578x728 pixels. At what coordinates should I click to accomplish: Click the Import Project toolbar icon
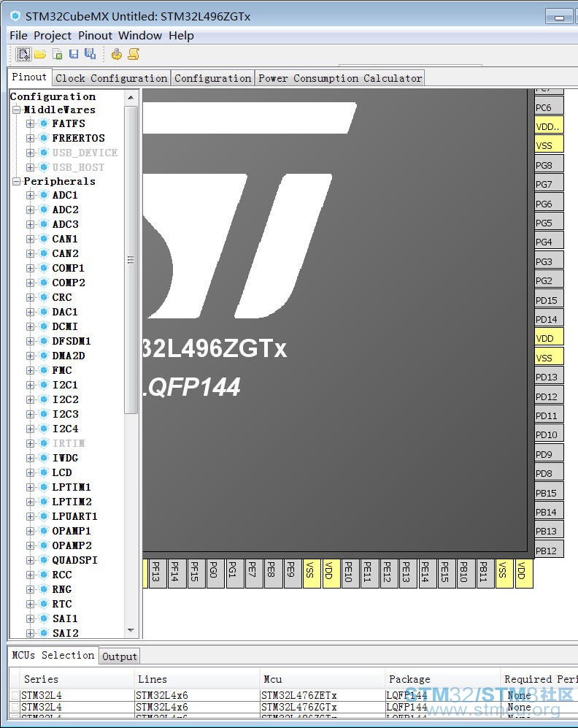click(x=58, y=54)
